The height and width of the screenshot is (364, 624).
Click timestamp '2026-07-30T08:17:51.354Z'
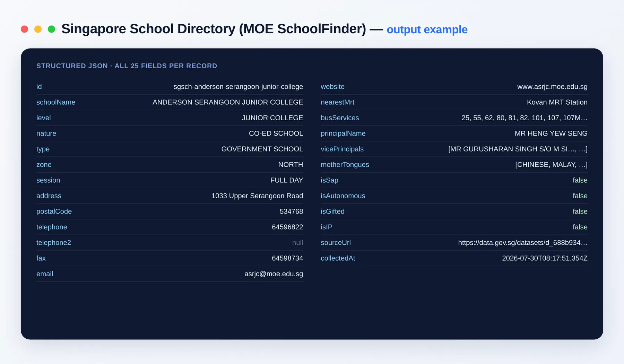tap(545, 258)
